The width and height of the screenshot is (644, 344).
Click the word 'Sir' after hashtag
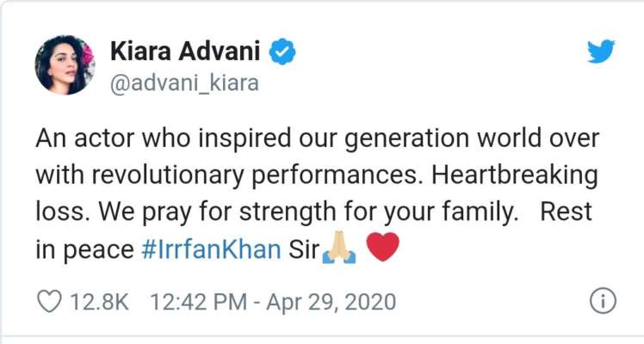[x=304, y=249]
